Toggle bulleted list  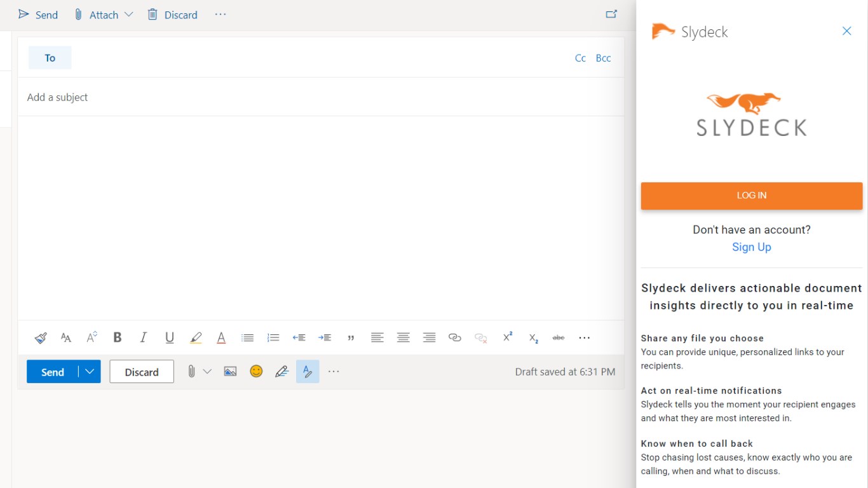click(248, 338)
